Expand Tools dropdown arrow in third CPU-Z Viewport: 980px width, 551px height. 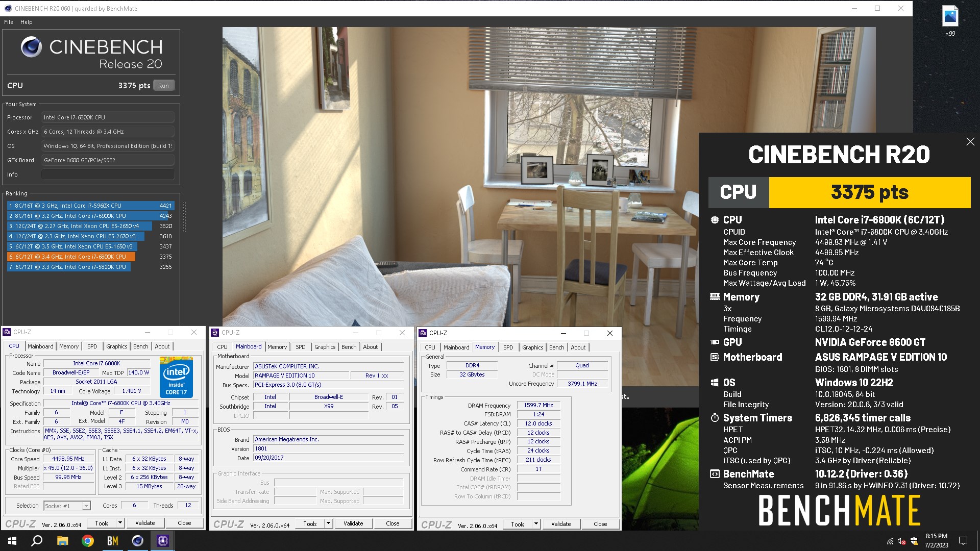(x=536, y=524)
